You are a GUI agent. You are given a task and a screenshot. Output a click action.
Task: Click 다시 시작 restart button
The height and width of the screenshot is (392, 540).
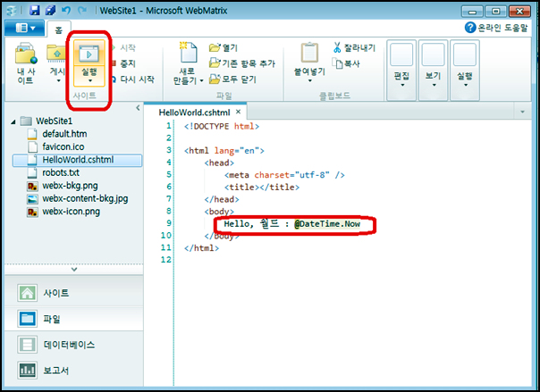coord(133,79)
